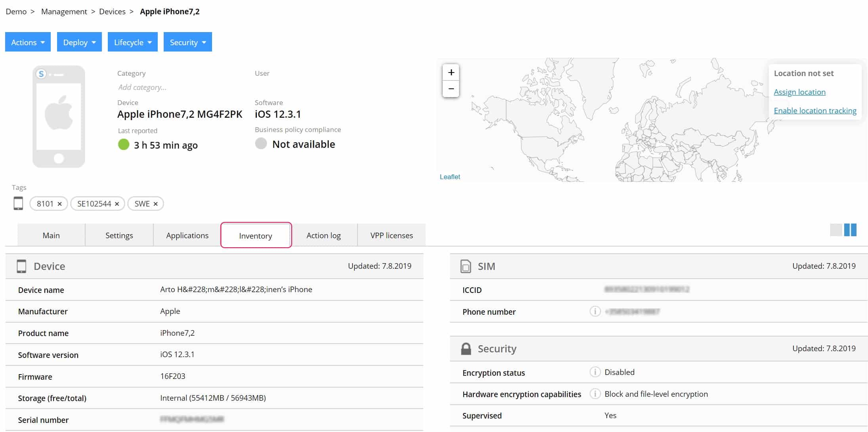Image resolution: width=868 pixels, height=432 pixels.
Task: Click the Not available compliance text
Action: point(304,144)
